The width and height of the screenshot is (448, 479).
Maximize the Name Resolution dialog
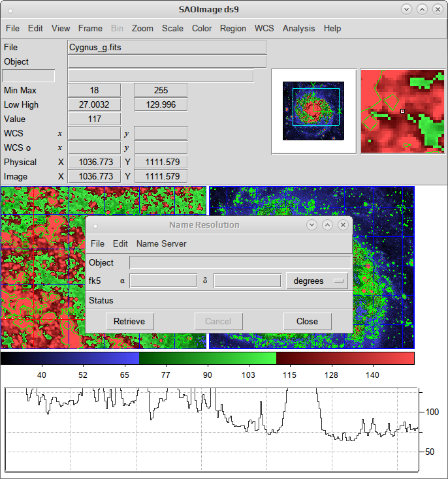pyautogui.click(x=328, y=225)
